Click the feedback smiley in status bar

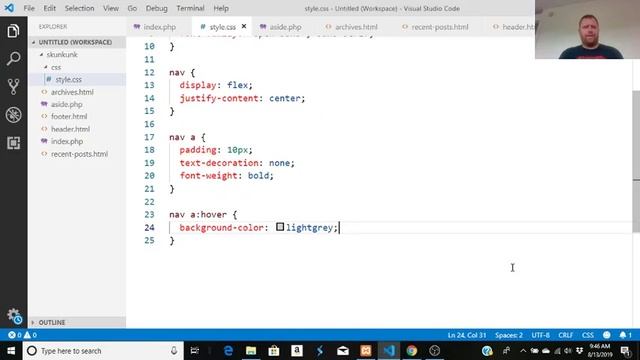(x=607, y=335)
